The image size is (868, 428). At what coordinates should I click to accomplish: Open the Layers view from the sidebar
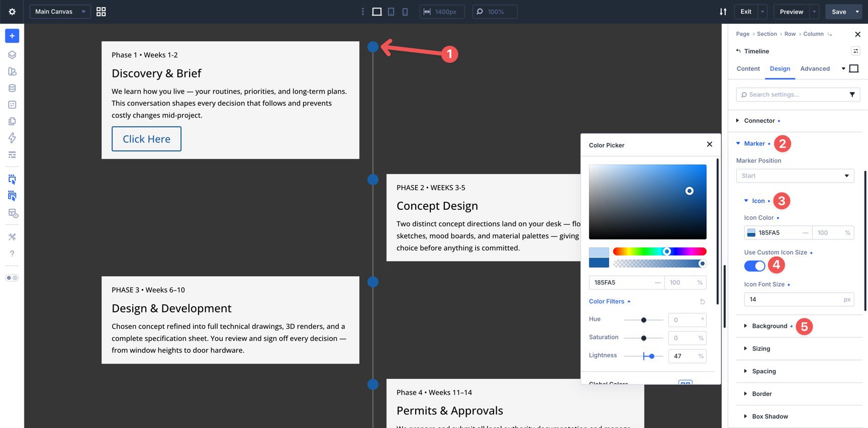click(12, 55)
